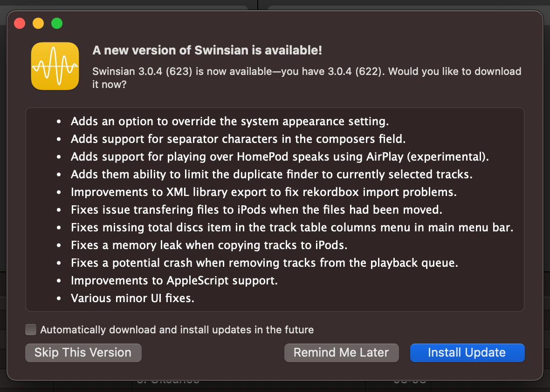Choose Remind Me Later

coord(341,352)
